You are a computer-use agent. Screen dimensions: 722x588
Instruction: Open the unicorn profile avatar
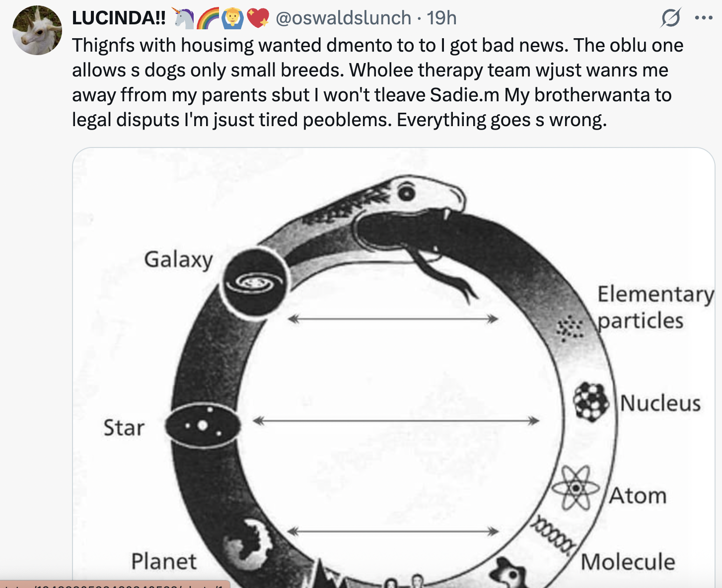coord(37,30)
